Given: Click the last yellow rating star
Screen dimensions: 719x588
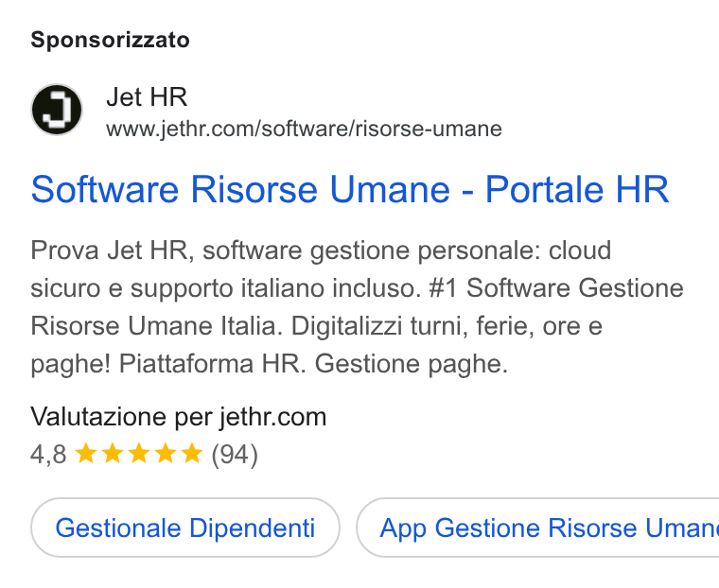Looking at the screenshot, I should 192,454.
